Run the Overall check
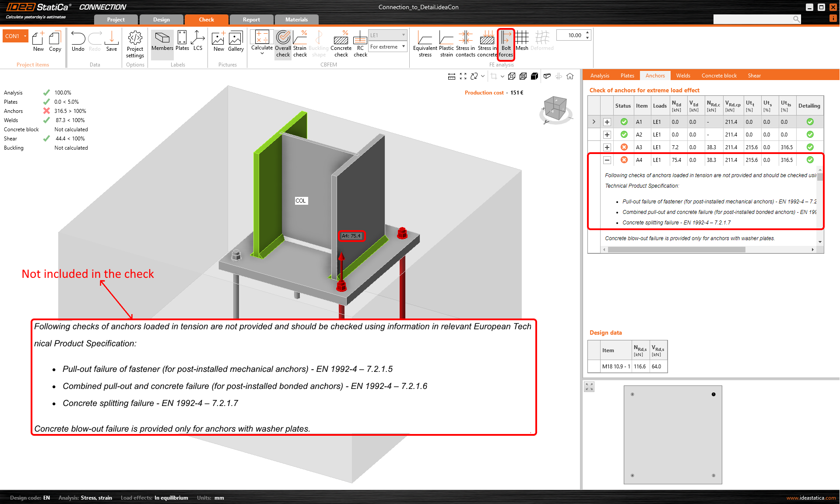The image size is (840, 504). [x=283, y=43]
